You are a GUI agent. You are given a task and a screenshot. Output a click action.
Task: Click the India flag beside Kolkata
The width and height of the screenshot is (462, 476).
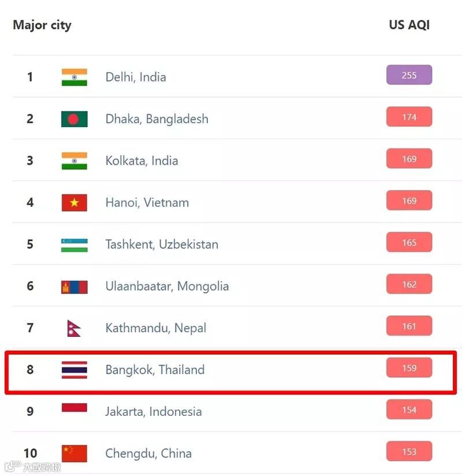coord(74,161)
